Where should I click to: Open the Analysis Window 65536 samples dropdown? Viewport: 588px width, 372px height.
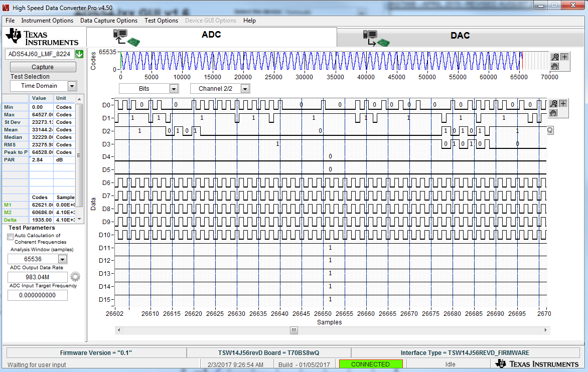(x=62, y=259)
